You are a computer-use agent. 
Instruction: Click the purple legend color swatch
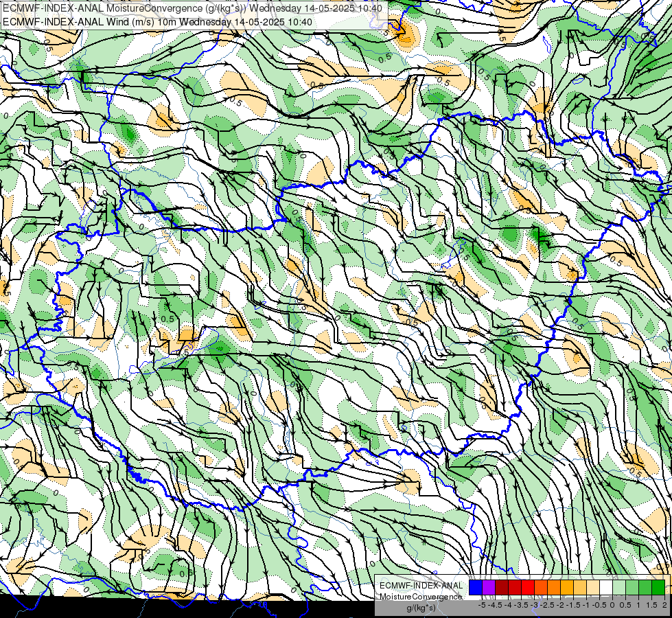489,587
